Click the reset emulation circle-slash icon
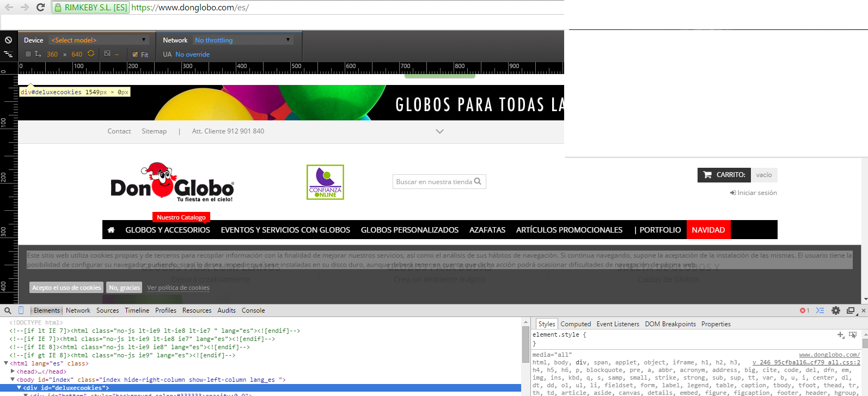 point(8,40)
